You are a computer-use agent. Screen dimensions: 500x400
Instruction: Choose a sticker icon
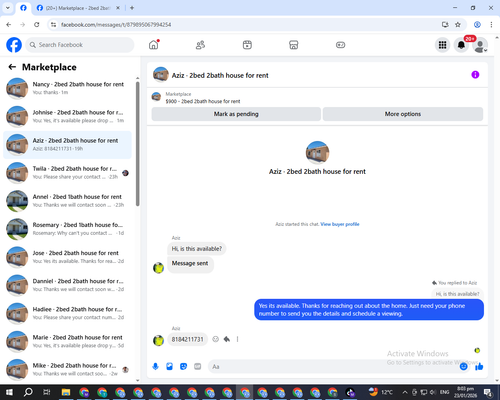[x=183, y=367]
